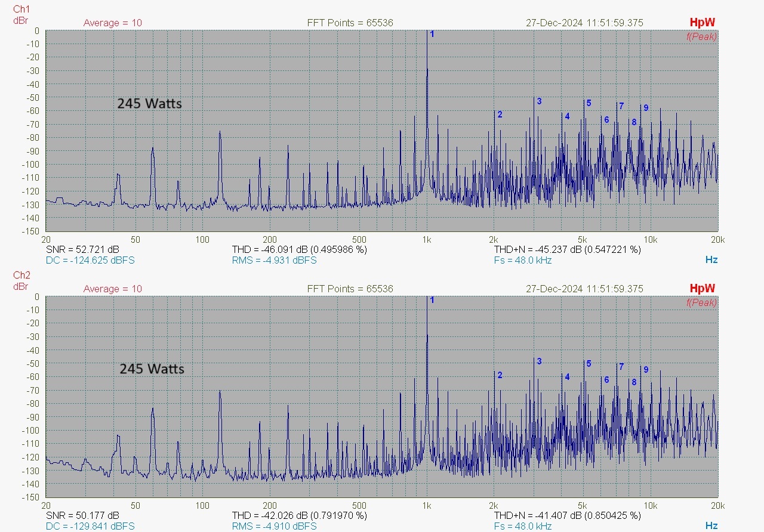Pick harmonic marker 5 in Ch2 chart

click(x=589, y=364)
